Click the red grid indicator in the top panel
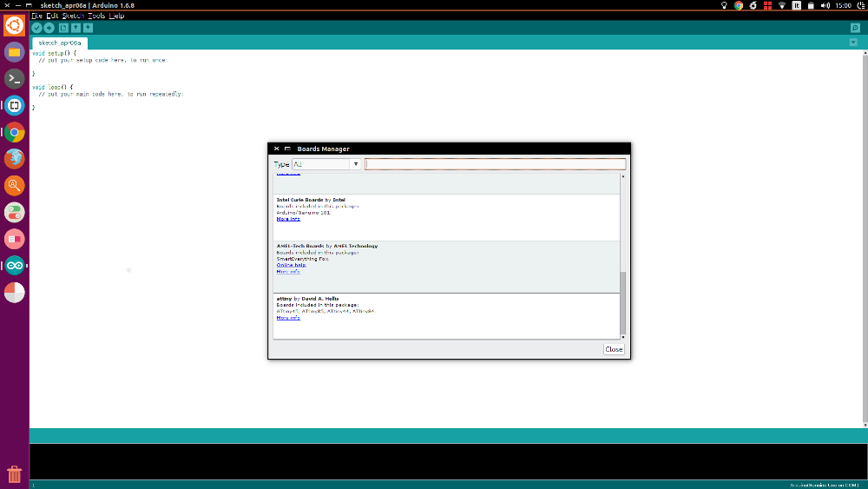This screenshot has height=489, width=868. tap(767, 5)
